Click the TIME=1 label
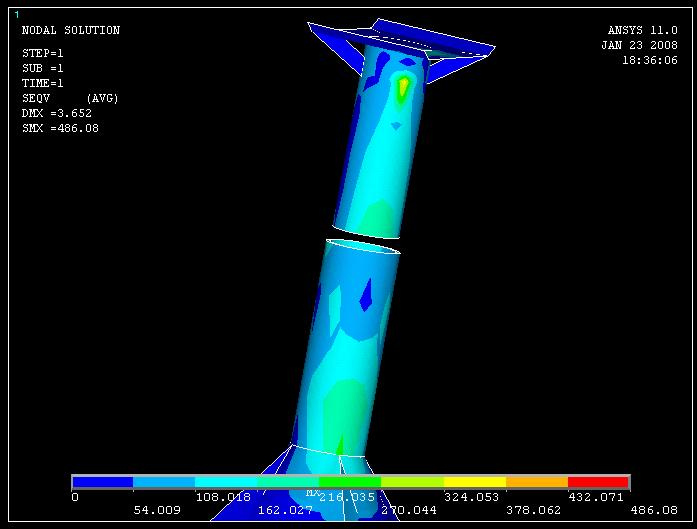Screen dimensions: 697x529 point(43,83)
